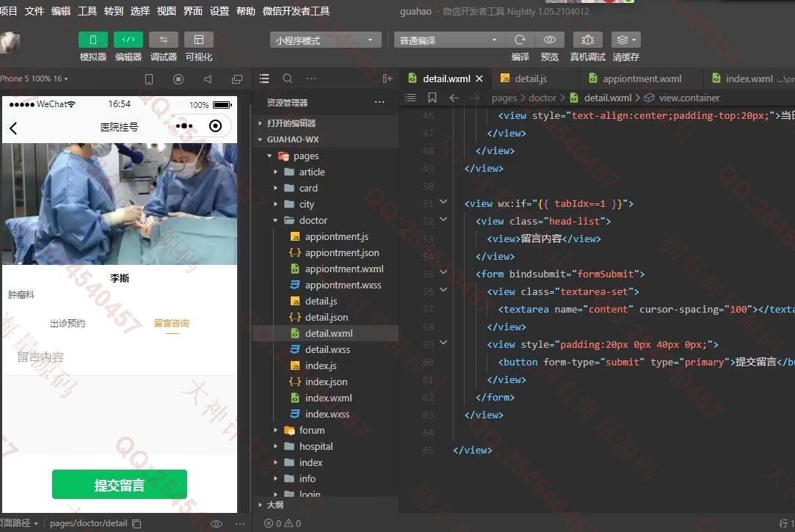Click the navigate back arrow in editor
The height and width of the screenshot is (532, 795).
click(454, 98)
